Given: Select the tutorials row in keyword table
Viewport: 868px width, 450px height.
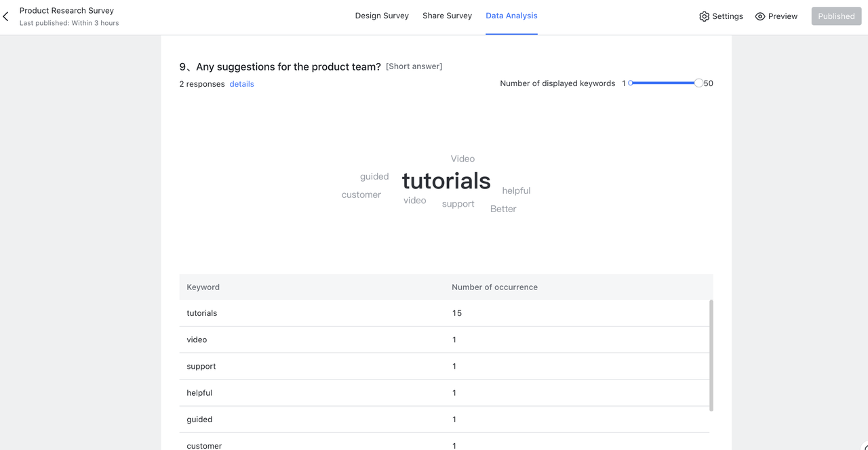Looking at the screenshot, I should click(444, 313).
